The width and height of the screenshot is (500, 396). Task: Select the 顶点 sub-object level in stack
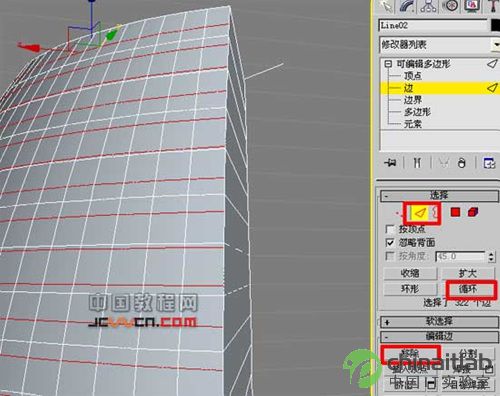click(x=413, y=76)
